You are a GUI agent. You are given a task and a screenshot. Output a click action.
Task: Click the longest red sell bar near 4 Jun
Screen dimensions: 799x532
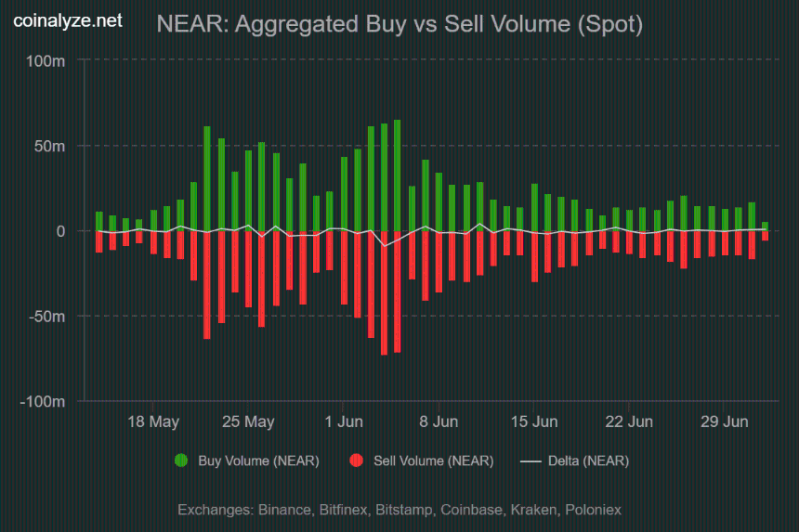(385, 292)
